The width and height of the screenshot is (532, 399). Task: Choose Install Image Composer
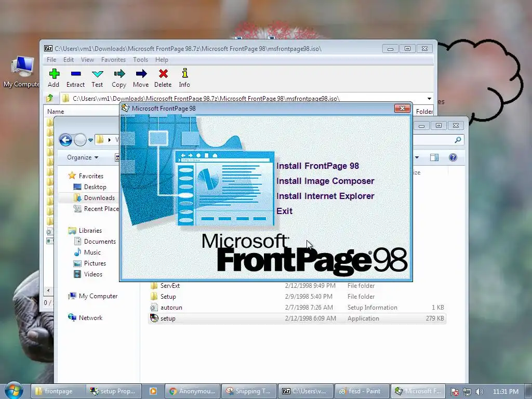point(325,181)
